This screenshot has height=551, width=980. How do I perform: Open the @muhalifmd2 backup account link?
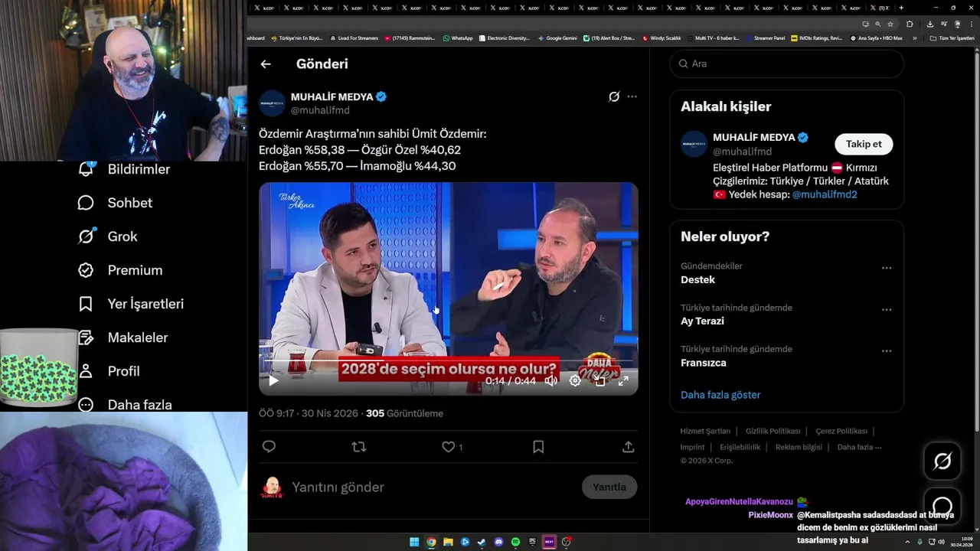[825, 194]
